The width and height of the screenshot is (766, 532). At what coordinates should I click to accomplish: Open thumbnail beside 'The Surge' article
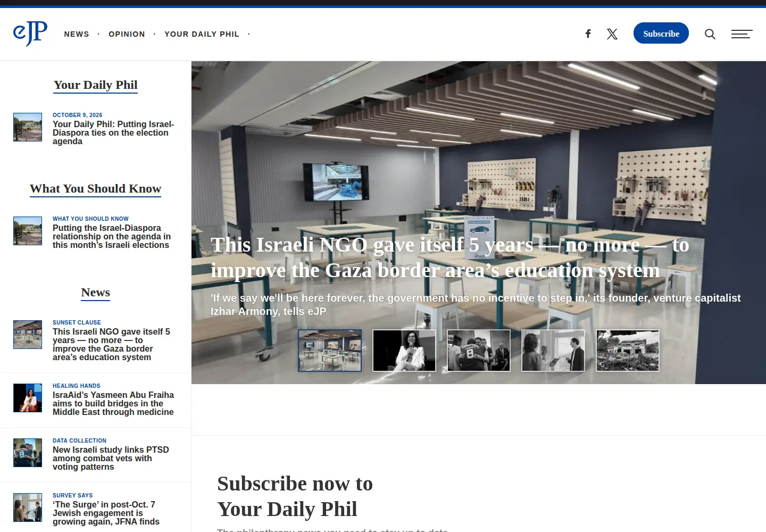[x=28, y=508]
